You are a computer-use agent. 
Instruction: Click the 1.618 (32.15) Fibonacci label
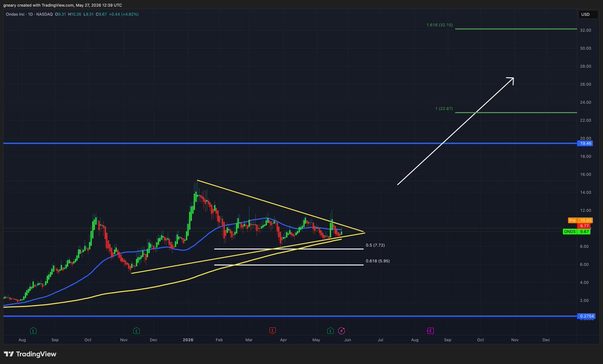440,24
